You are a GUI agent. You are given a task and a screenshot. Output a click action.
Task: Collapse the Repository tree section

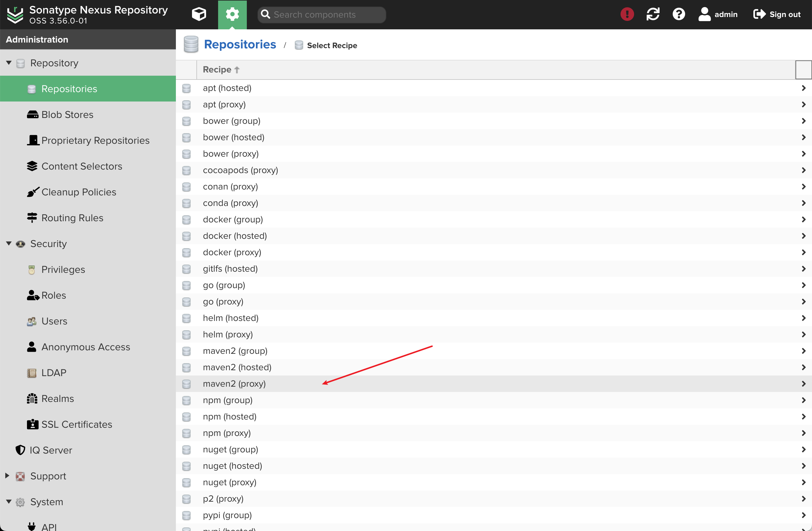[9, 63]
